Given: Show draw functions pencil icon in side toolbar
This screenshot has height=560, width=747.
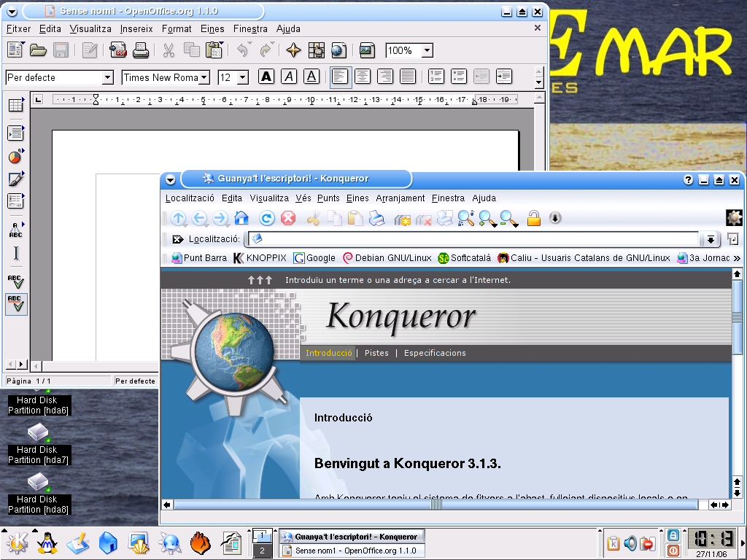Looking at the screenshot, I should (x=16, y=179).
